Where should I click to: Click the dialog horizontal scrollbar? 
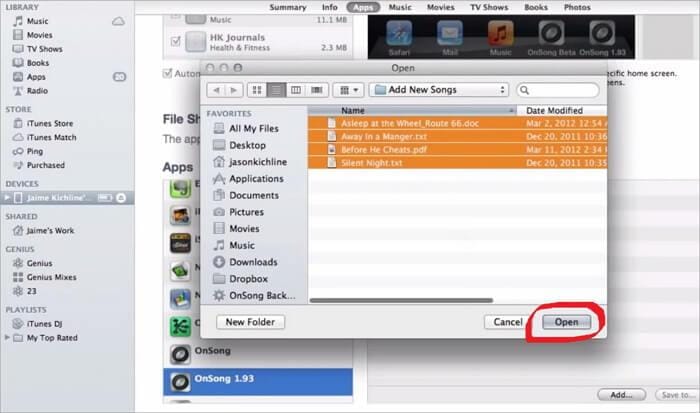[401, 300]
